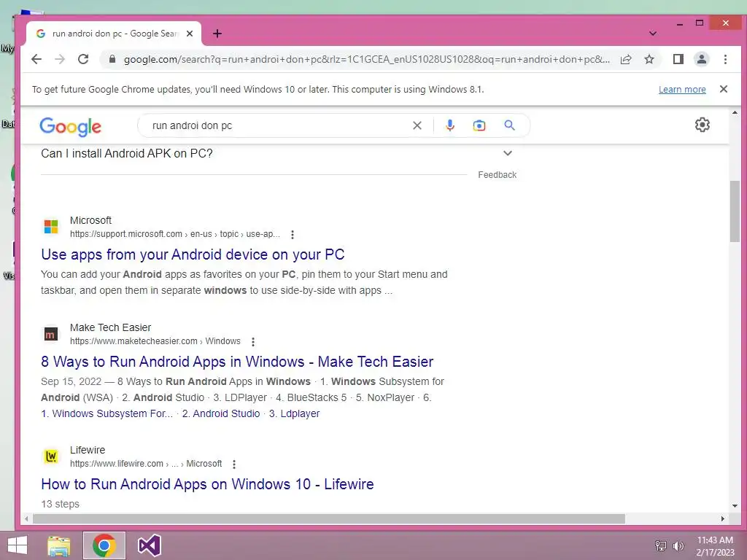The width and height of the screenshot is (747, 560).
Task: Open the tab search dropdown arrow
Action: tap(653, 34)
